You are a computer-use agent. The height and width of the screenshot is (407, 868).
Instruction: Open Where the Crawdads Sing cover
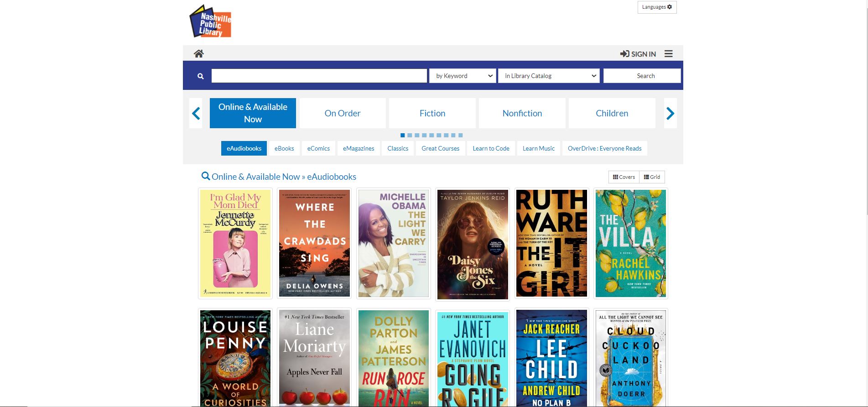tap(314, 243)
